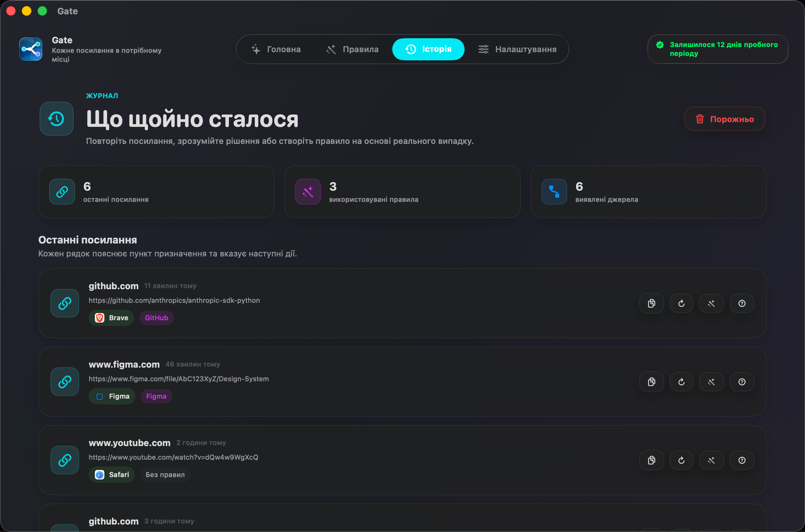Image resolution: width=805 pixels, height=532 pixels.
Task: Click the використовувані правила wand icon
Action: [x=308, y=192]
